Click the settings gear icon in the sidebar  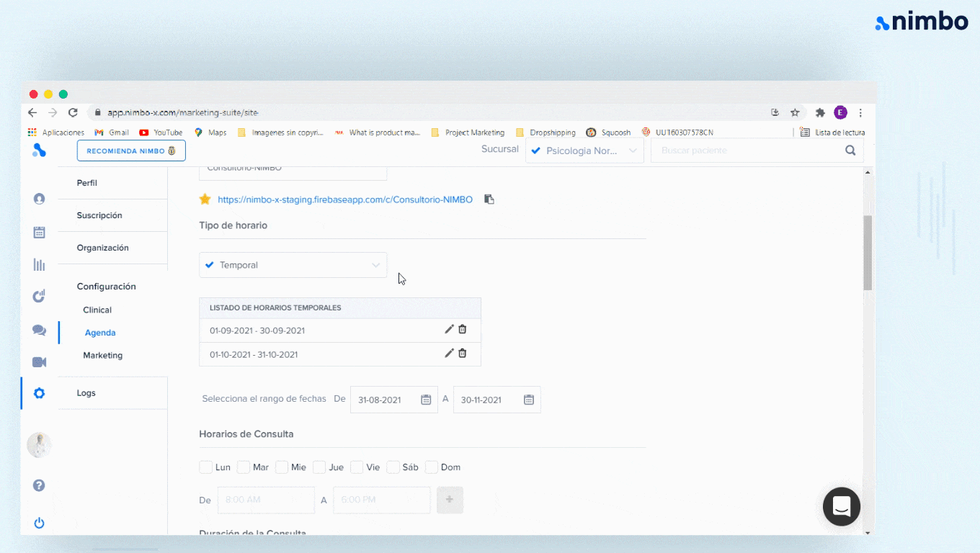[x=38, y=392]
